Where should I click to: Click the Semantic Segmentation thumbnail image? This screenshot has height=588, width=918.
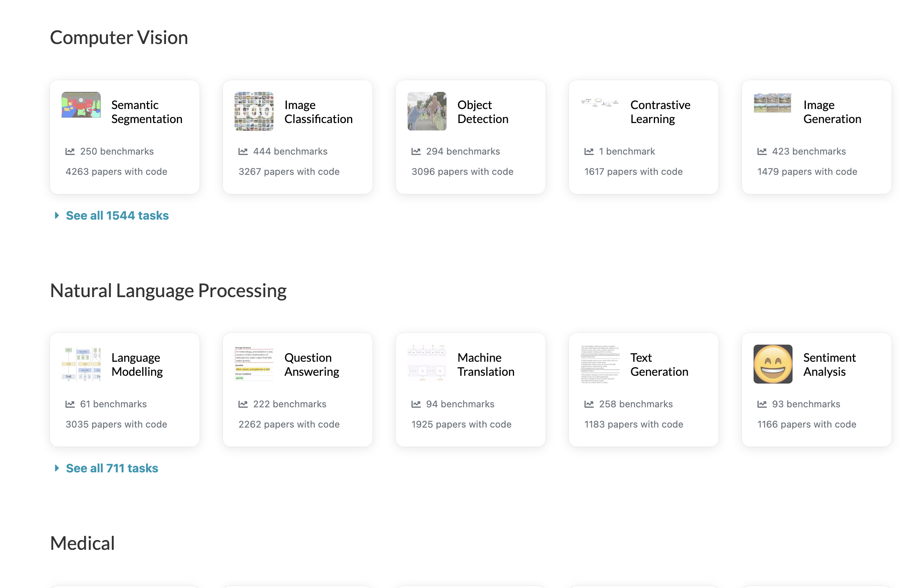pos(81,105)
